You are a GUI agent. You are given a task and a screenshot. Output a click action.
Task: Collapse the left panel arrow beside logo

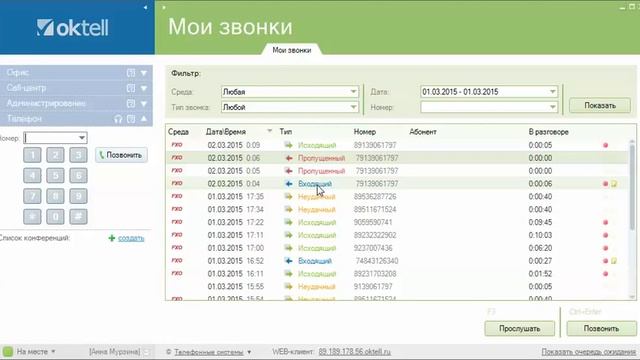point(145,7)
